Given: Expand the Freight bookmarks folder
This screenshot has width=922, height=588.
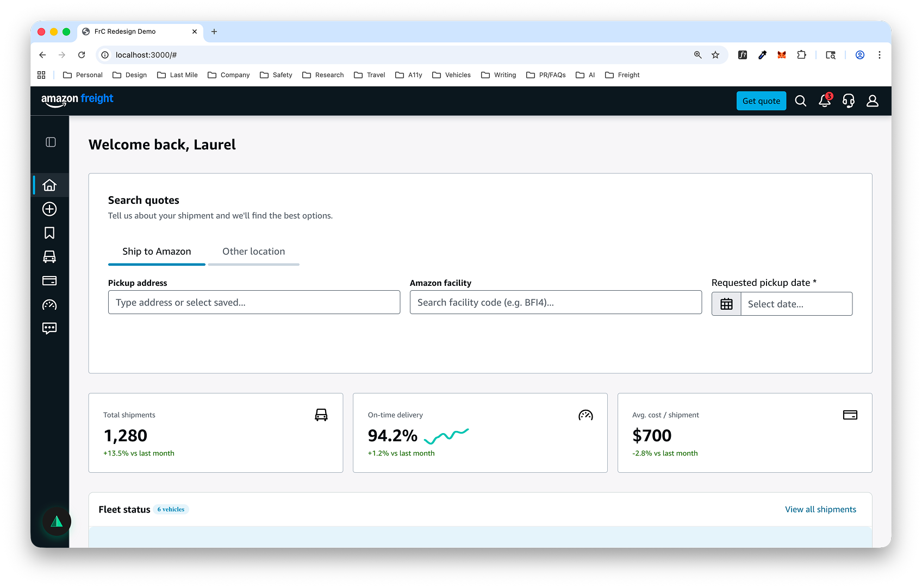Looking at the screenshot, I should 622,74.
